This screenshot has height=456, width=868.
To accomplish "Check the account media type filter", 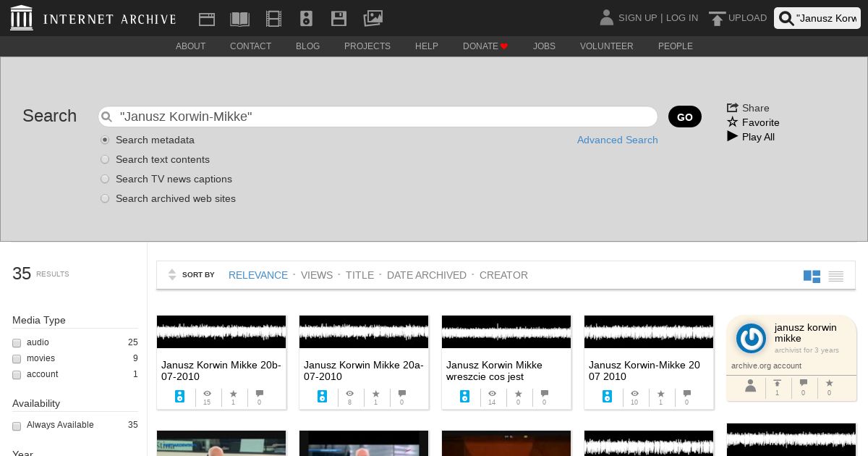I will (17, 375).
